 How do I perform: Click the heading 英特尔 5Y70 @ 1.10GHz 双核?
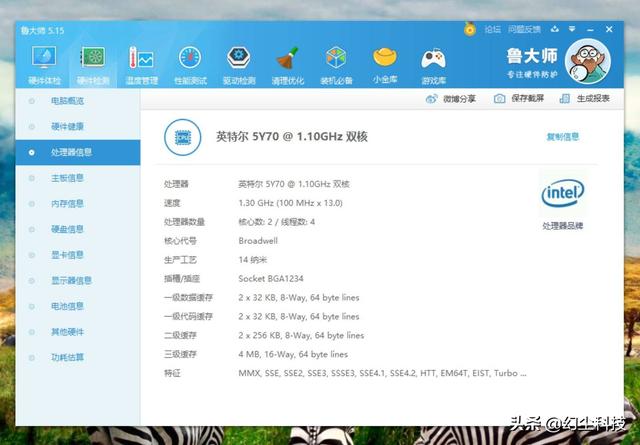point(292,137)
